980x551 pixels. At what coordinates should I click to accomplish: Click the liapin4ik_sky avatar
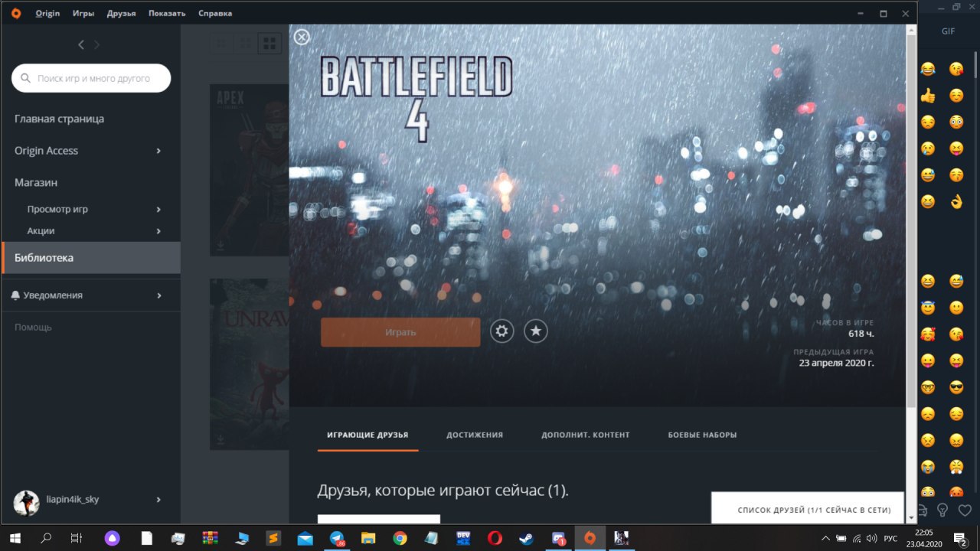(x=27, y=503)
